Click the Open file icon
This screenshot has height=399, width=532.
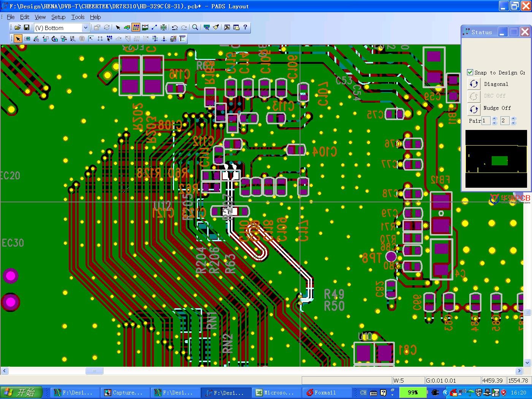click(17, 27)
